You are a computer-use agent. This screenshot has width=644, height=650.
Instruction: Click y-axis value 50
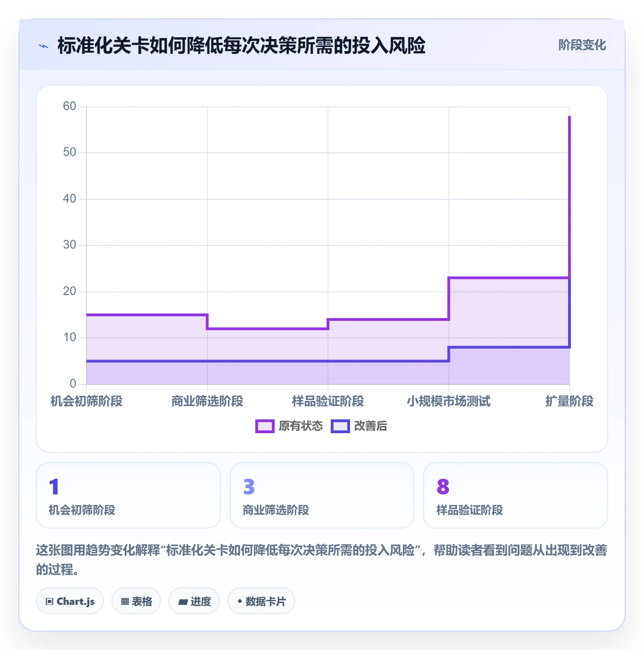coord(69,152)
